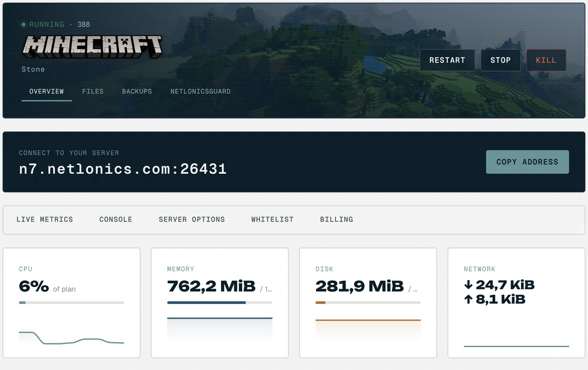Click the 762,2 MiB memory value
The width and height of the screenshot is (588, 370).
click(211, 286)
